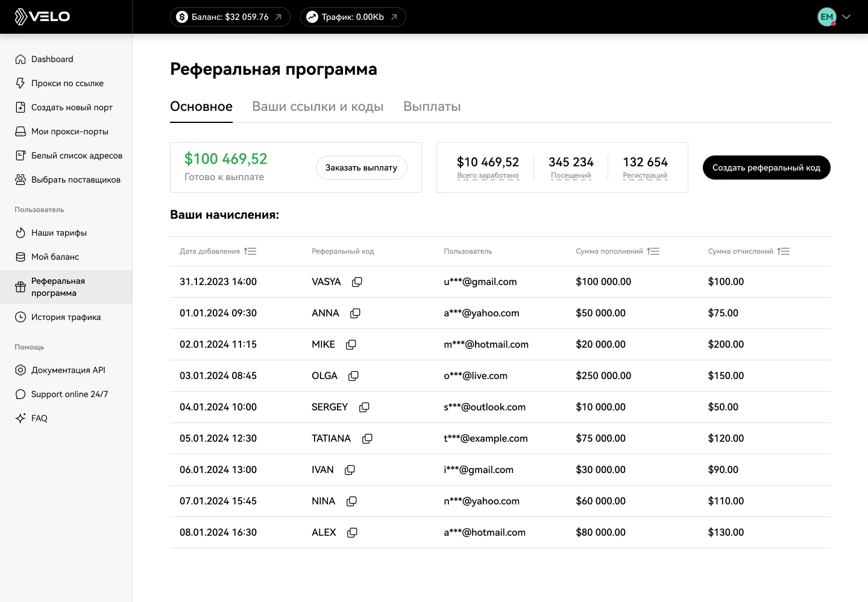Click Всего заработано label
The width and height of the screenshot is (868, 602).
pyautogui.click(x=488, y=175)
